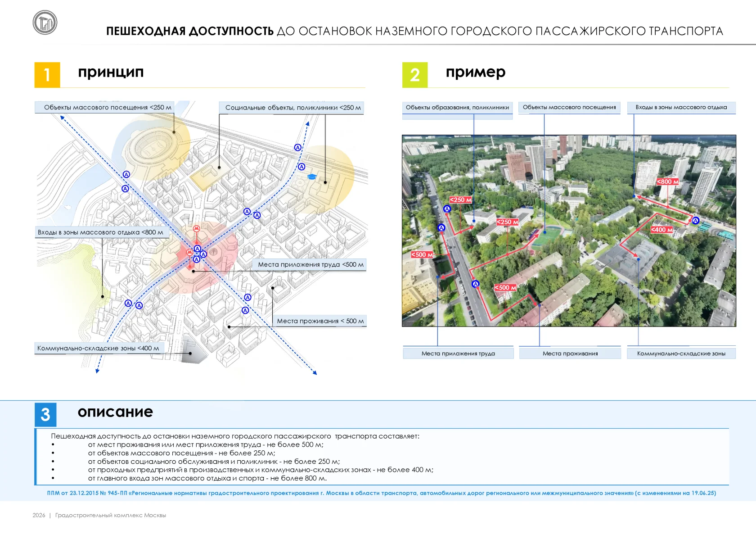Open the aerial photo in the example section
The height and width of the screenshot is (535, 756).
point(569,231)
